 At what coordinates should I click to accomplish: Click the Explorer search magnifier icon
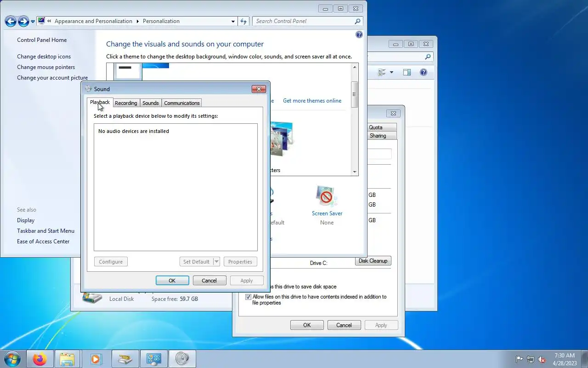[428, 57]
